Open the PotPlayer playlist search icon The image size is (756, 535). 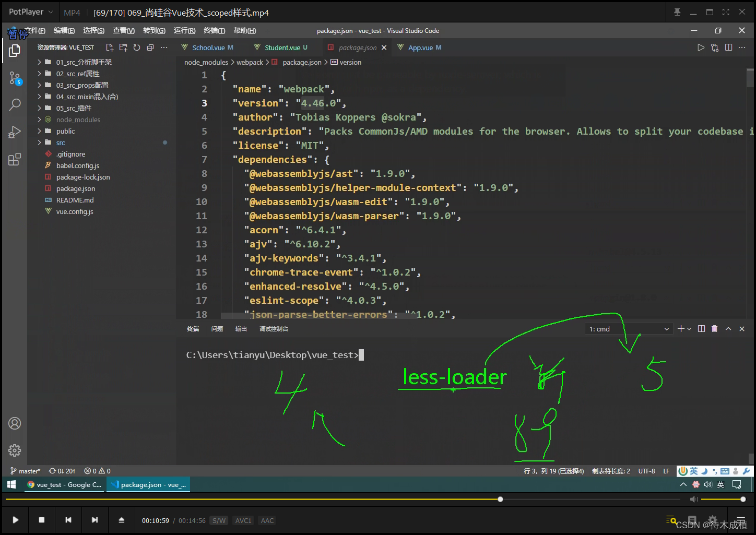click(671, 520)
